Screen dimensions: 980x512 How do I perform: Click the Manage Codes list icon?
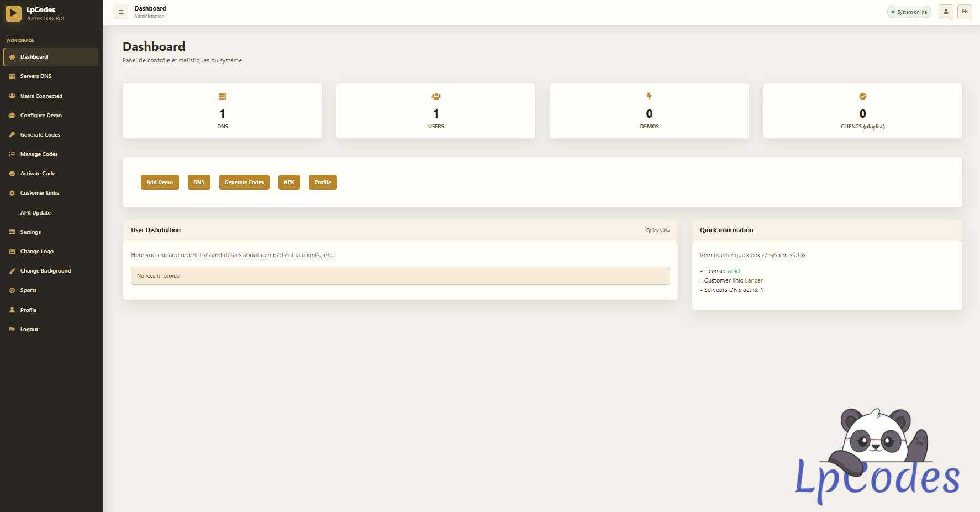pyautogui.click(x=12, y=154)
